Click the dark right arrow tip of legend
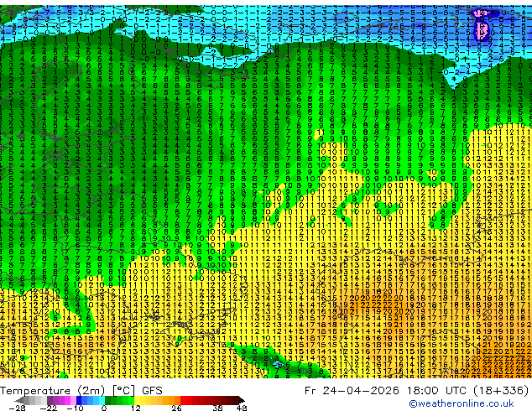Image resolution: width=532 pixels, height=411 pixels. 242,400
